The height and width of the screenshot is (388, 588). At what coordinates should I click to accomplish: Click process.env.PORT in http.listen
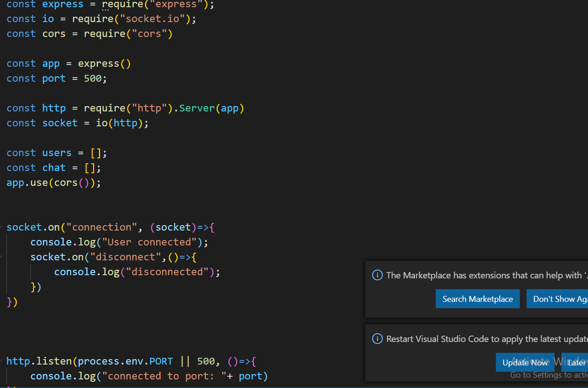click(x=126, y=361)
